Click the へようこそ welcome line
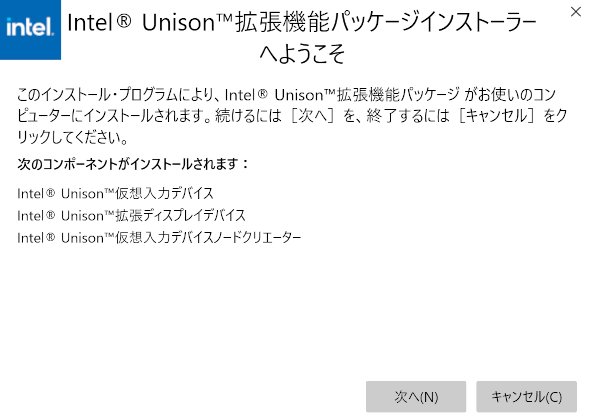Screen dimensions: 589x419 pos(302,53)
